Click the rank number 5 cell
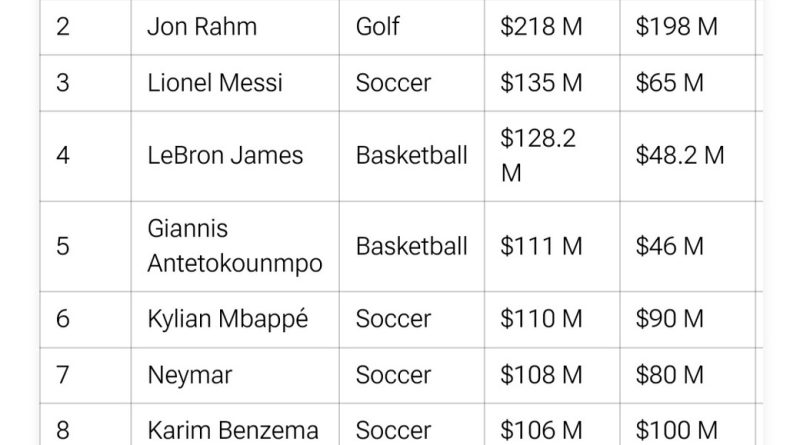The image size is (800, 445). coord(63,246)
